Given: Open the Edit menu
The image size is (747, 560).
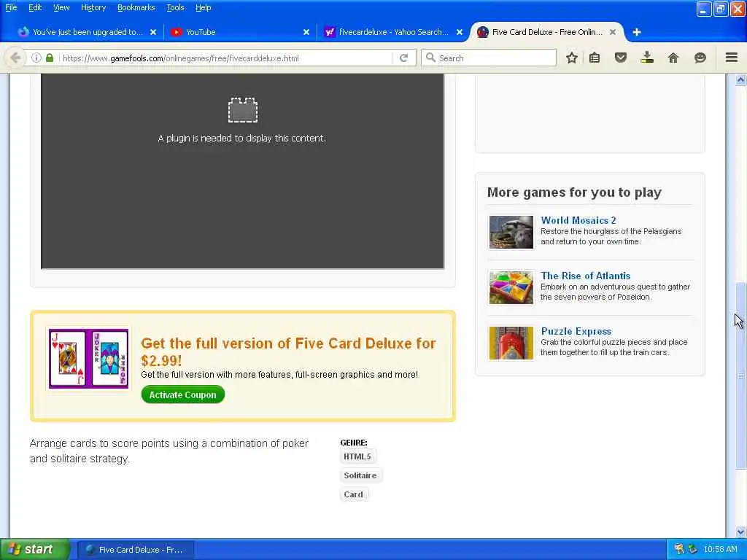Looking at the screenshot, I should [35, 7].
